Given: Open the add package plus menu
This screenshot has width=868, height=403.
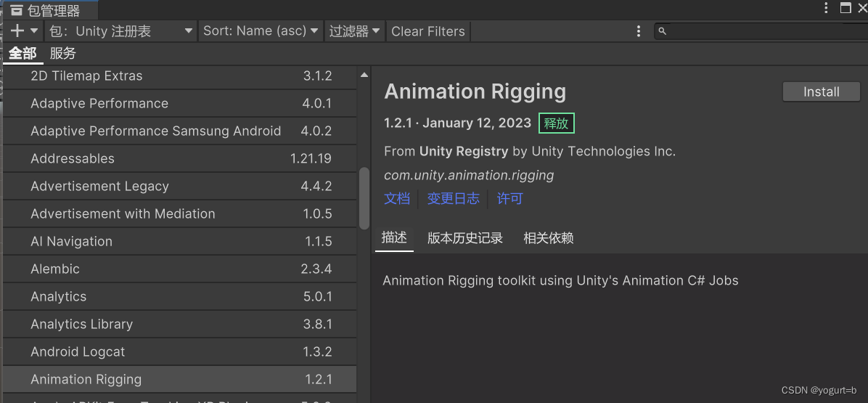Looking at the screenshot, I should pyautogui.click(x=24, y=31).
